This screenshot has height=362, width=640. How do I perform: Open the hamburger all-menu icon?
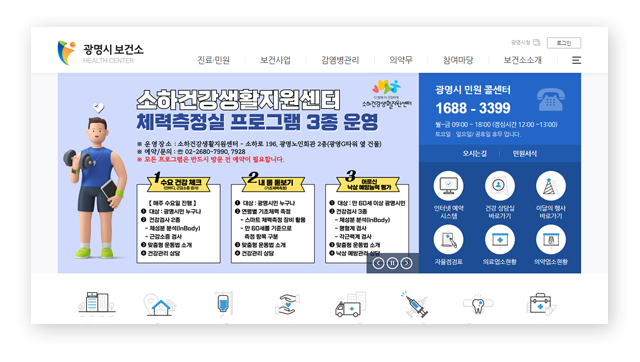576,60
